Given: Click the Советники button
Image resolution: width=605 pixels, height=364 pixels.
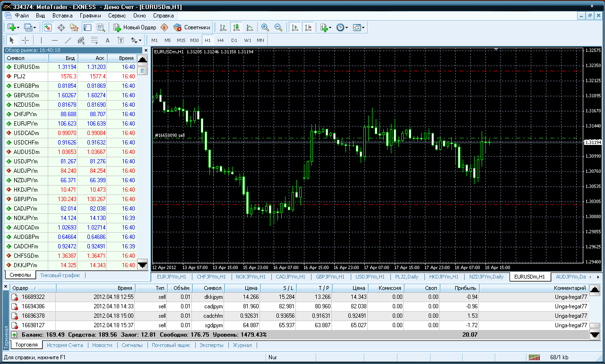Looking at the screenshot, I should pyautogui.click(x=192, y=27).
